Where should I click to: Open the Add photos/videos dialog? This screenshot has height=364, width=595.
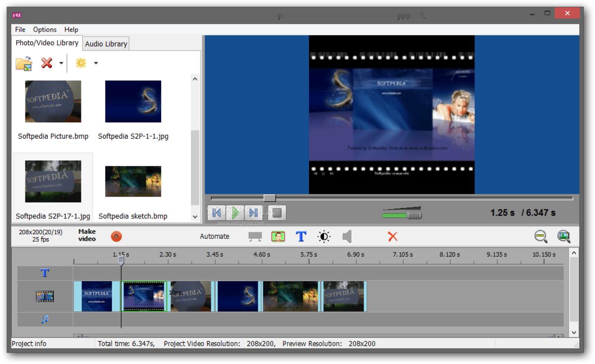click(23, 63)
